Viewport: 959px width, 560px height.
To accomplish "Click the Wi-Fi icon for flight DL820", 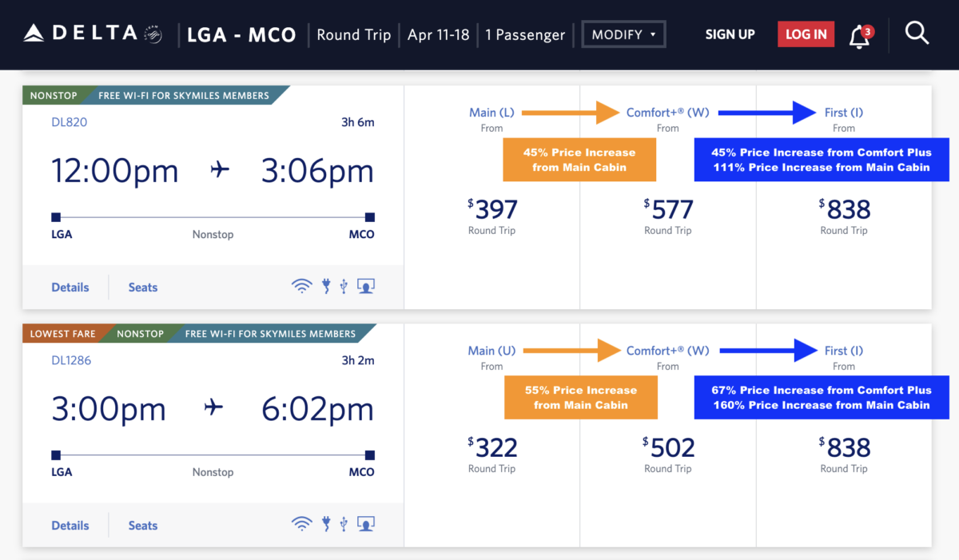I will [302, 285].
